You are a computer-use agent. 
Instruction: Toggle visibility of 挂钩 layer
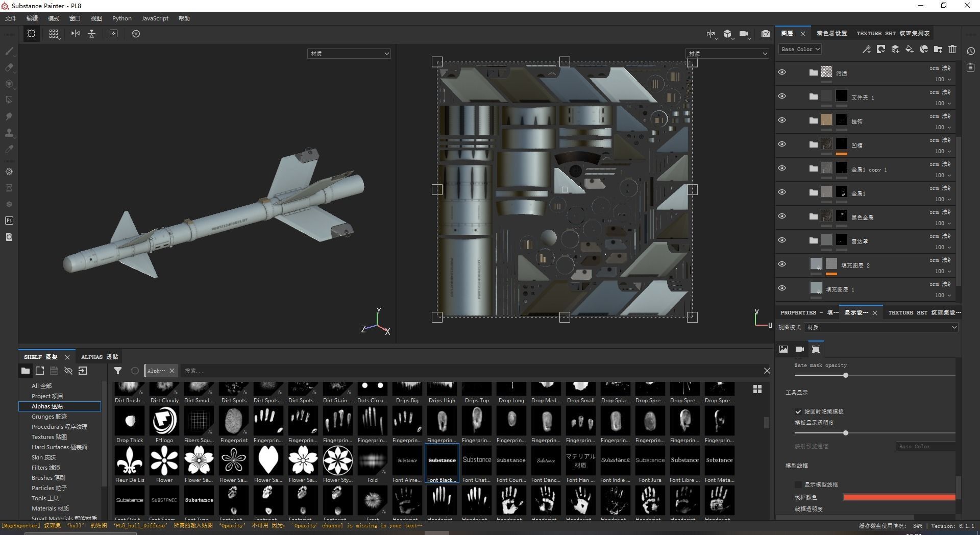[781, 120]
